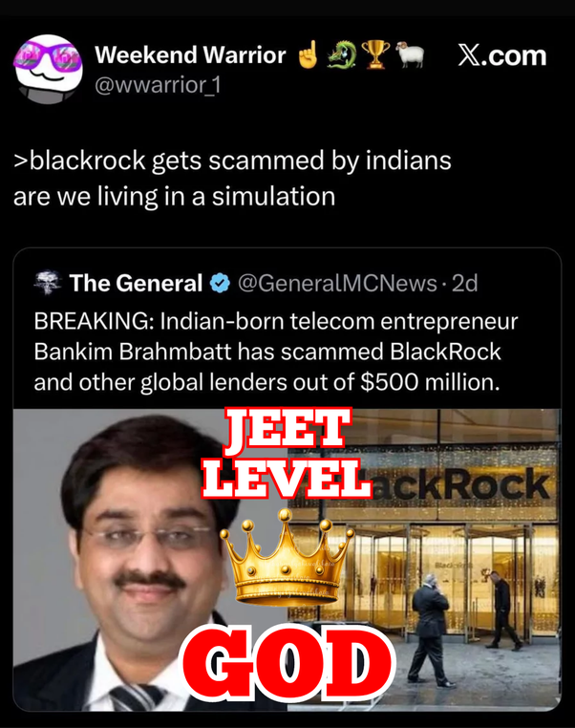Click the golden crown graphic

point(287,558)
